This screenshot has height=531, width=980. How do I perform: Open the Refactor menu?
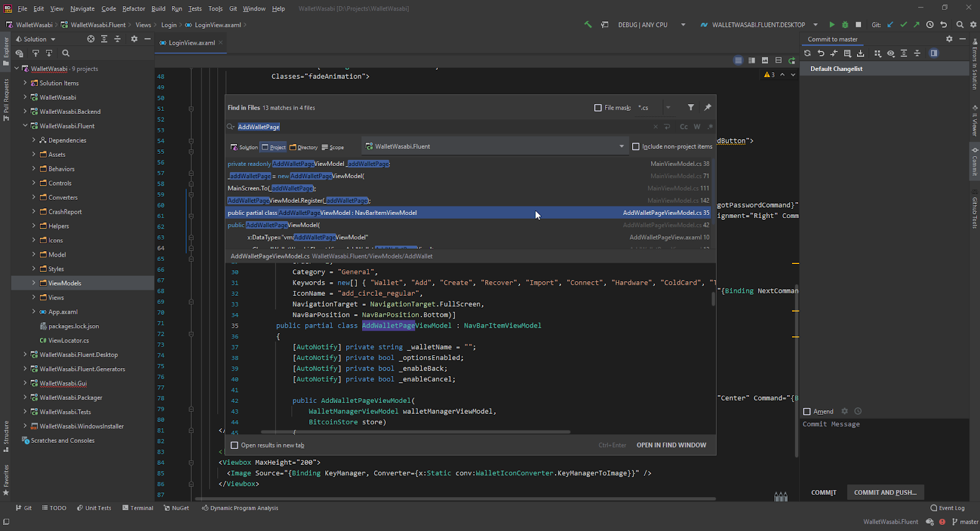(x=134, y=9)
